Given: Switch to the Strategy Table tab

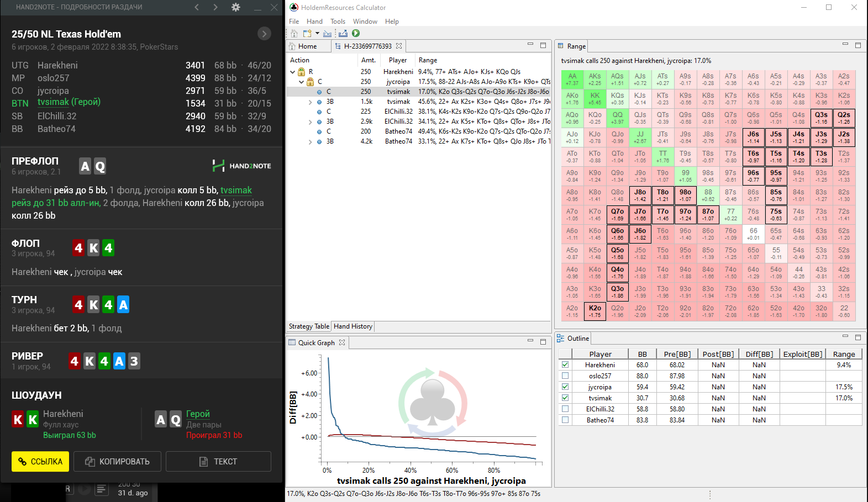Looking at the screenshot, I should tap(309, 326).
